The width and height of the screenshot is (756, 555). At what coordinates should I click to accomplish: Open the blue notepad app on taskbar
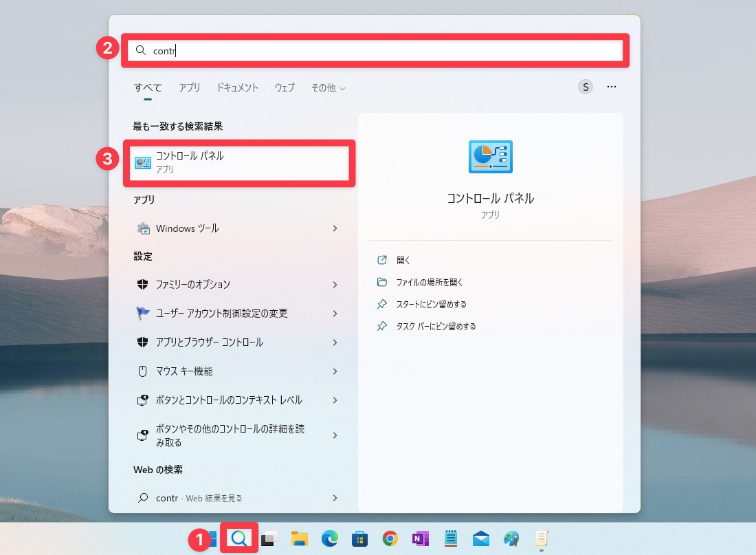(x=451, y=538)
